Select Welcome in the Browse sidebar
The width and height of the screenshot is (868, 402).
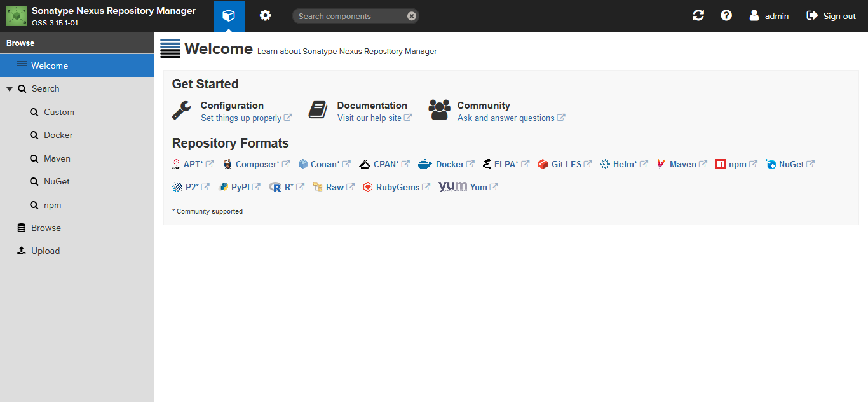click(x=50, y=66)
